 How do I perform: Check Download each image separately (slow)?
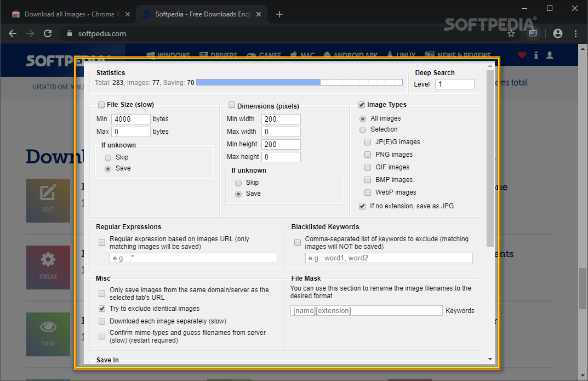[102, 321]
